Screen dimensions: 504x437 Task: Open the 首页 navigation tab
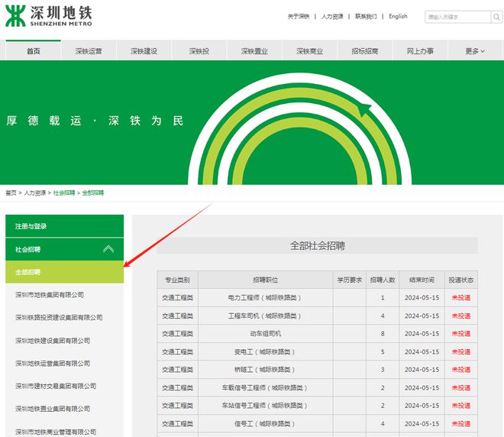[34, 51]
